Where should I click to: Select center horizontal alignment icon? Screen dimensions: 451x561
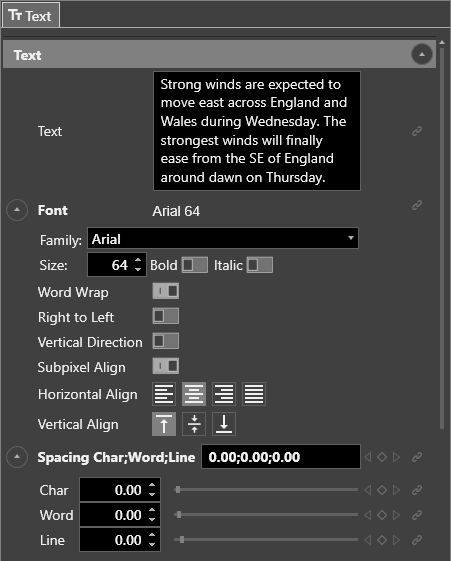tap(194, 394)
